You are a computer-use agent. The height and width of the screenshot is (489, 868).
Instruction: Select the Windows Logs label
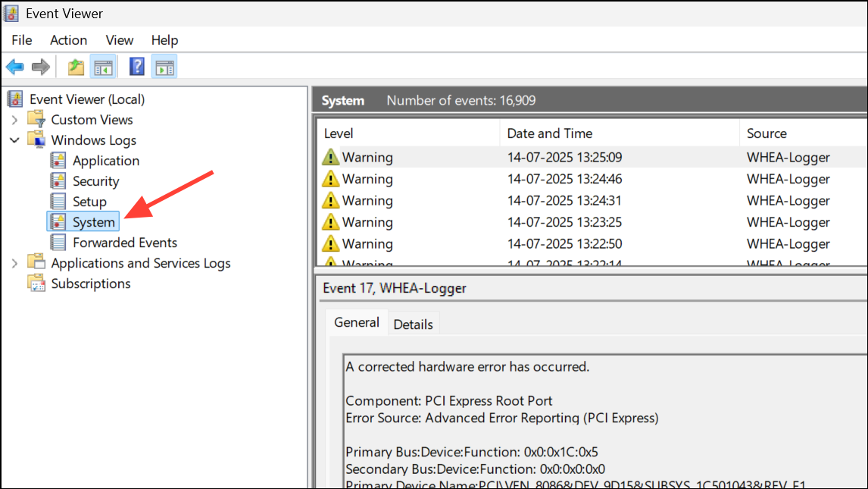pyautogui.click(x=94, y=140)
